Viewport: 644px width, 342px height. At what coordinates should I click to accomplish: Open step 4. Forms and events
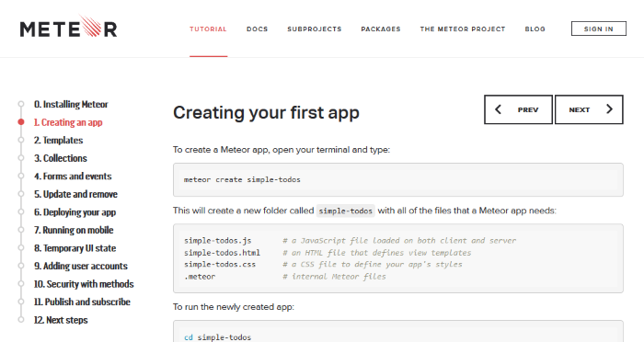tap(73, 177)
